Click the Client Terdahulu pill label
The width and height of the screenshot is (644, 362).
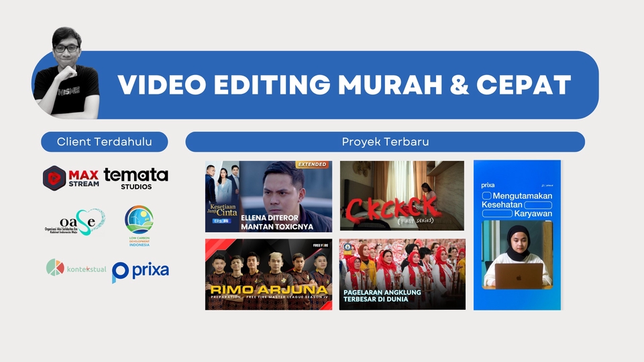[105, 141]
